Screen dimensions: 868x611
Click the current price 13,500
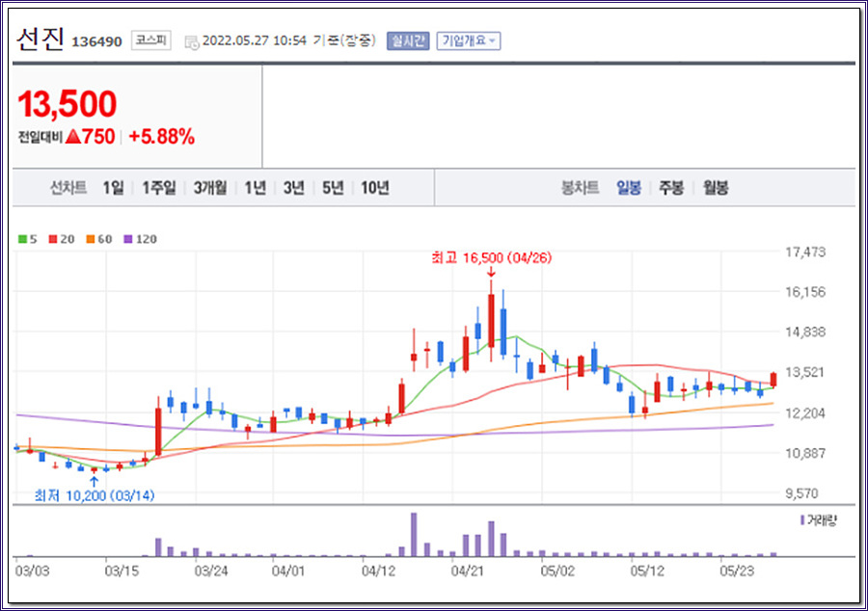[x=68, y=104]
